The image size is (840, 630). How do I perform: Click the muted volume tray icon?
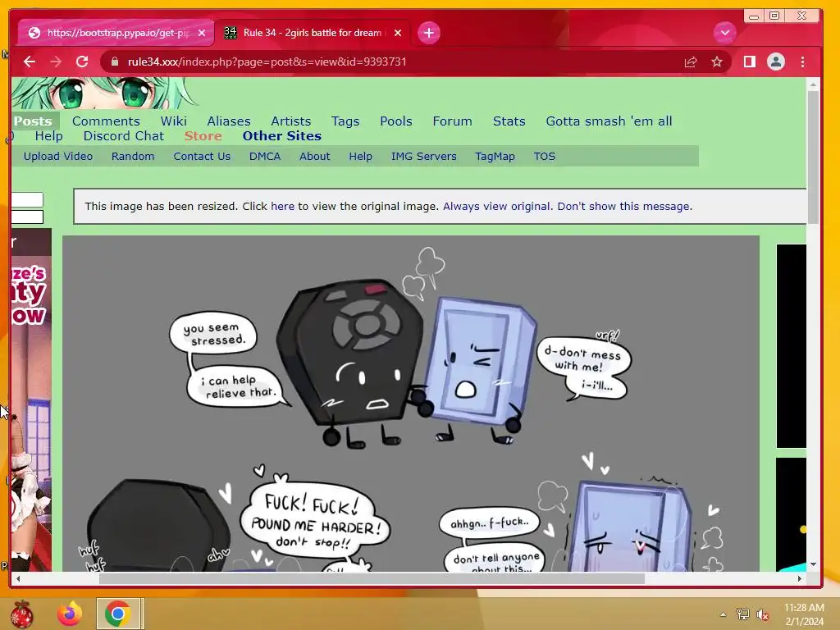click(762, 614)
